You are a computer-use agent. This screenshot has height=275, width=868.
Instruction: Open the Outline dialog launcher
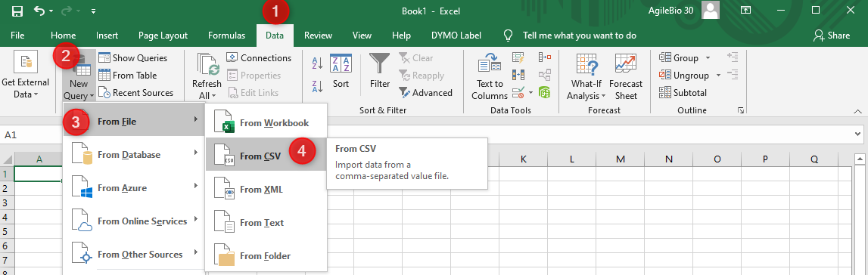coord(741,111)
